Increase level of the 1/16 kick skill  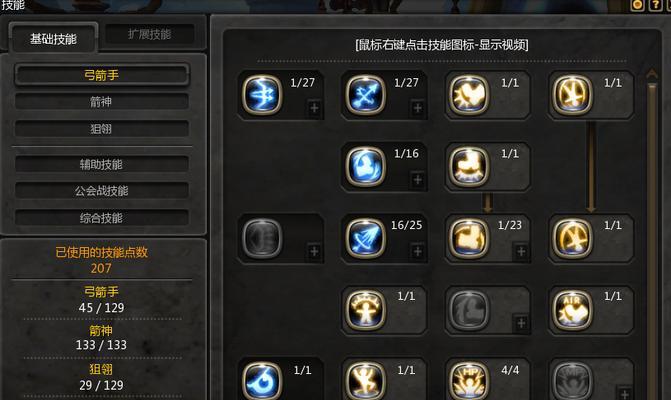tap(418, 179)
